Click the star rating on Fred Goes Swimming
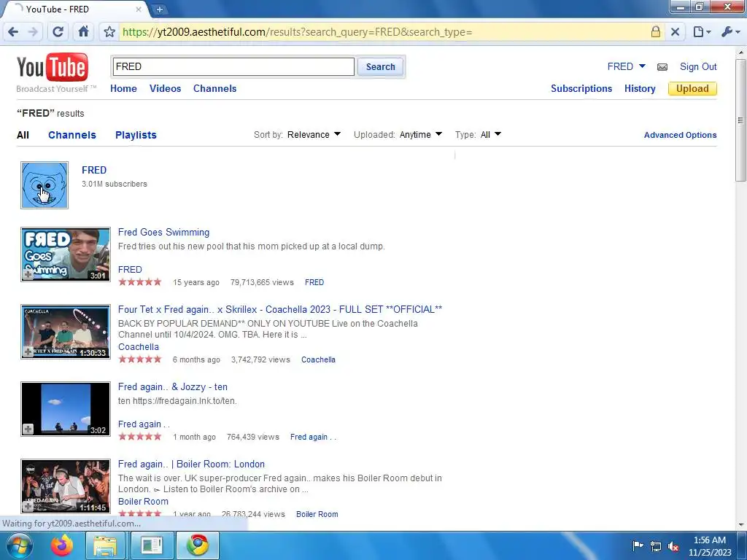747x560 pixels. (139, 282)
